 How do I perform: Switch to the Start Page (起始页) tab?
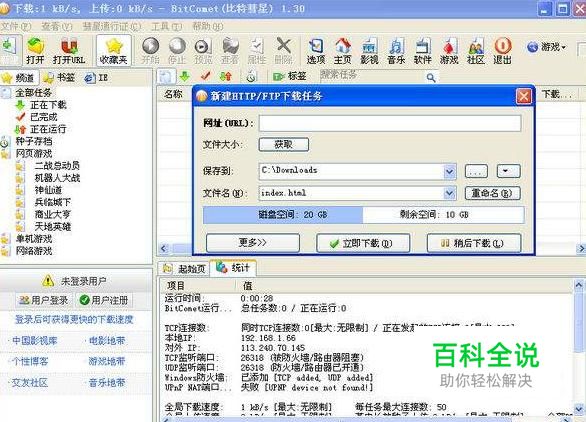(184, 268)
